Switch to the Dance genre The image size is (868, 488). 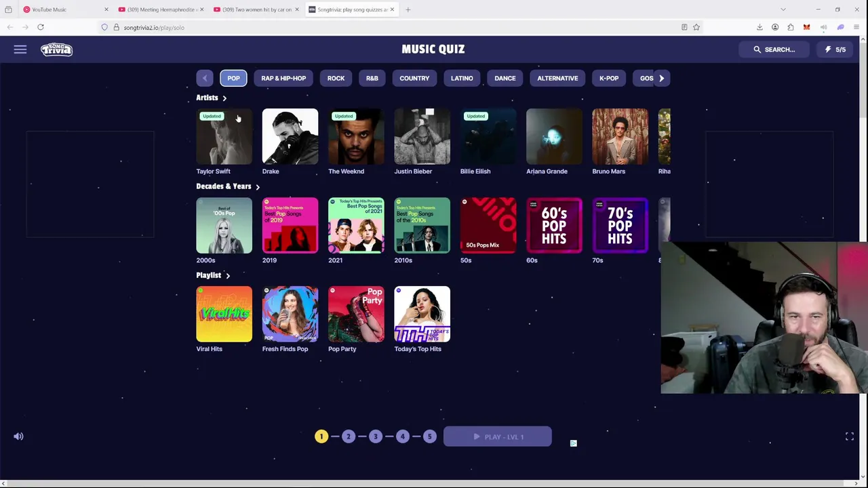click(x=505, y=78)
